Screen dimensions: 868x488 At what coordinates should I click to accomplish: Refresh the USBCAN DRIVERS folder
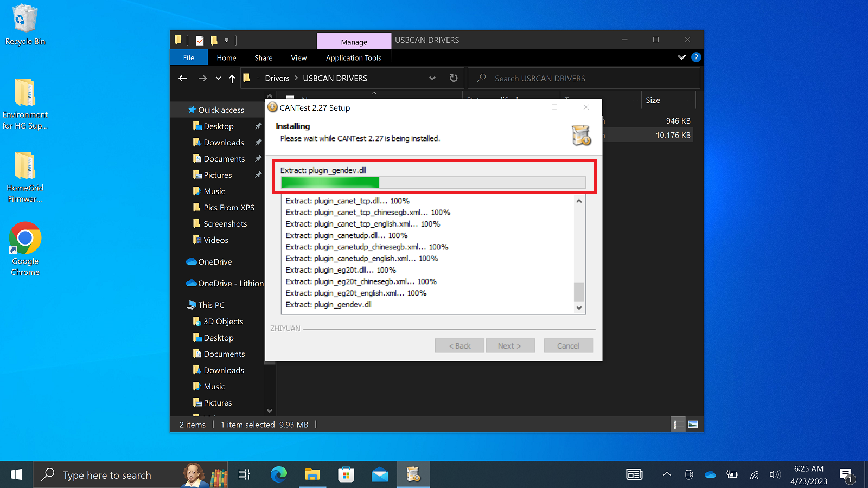point(454,78)
